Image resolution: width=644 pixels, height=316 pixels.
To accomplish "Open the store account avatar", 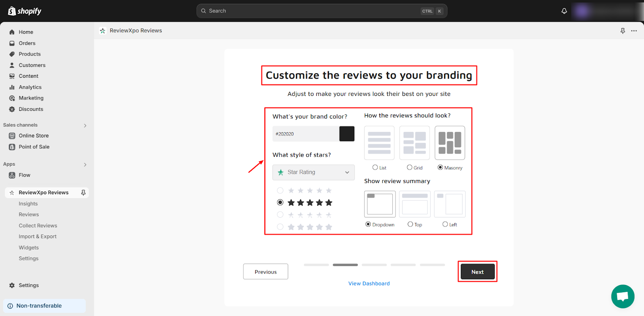I will [x=582, y=11].
